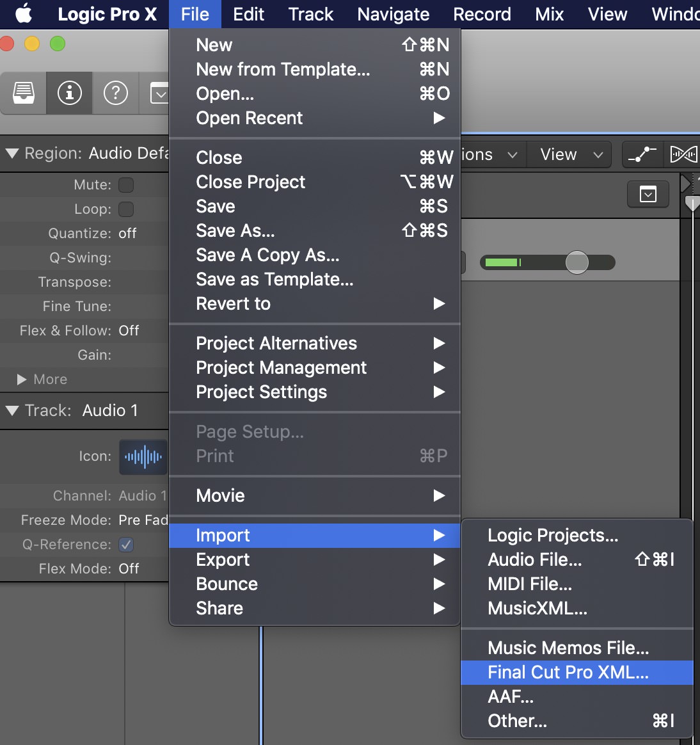Open the Apple menu

[24, 14]
